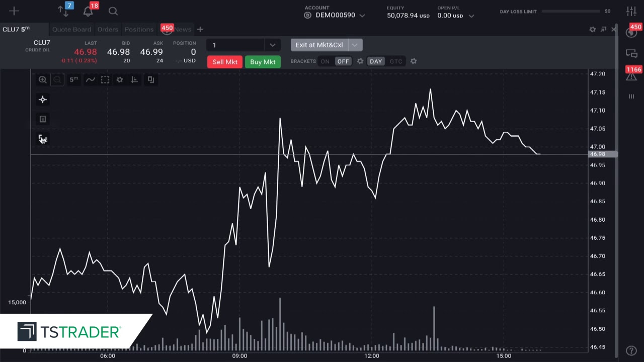
Task: Select the dashed rectangle selection tool
Action: pos(105,79)
